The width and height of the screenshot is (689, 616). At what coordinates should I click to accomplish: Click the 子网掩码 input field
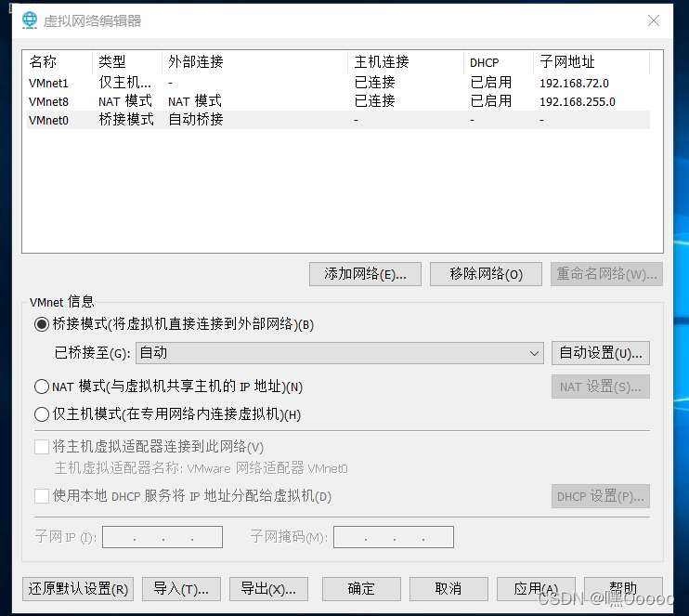coord(394,537)
